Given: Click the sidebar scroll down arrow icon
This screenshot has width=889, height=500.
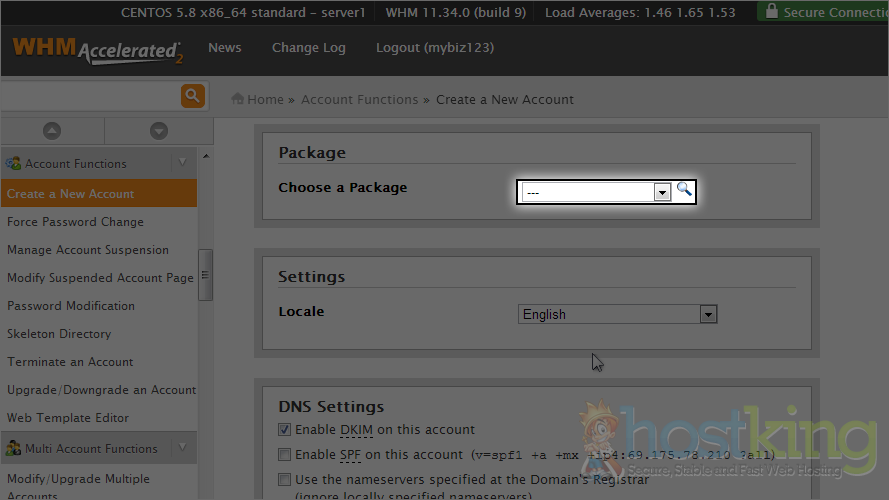Looking at the screenshot, I should 158,131.
